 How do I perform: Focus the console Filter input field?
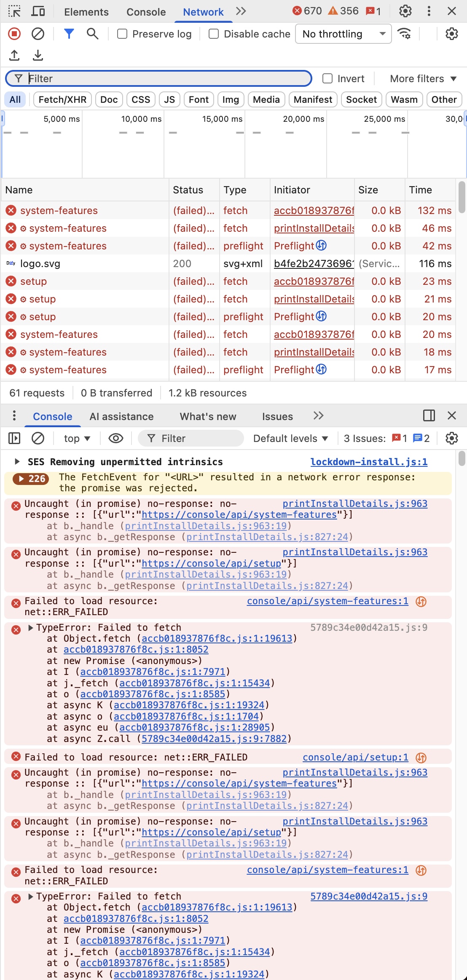[191, 439]
